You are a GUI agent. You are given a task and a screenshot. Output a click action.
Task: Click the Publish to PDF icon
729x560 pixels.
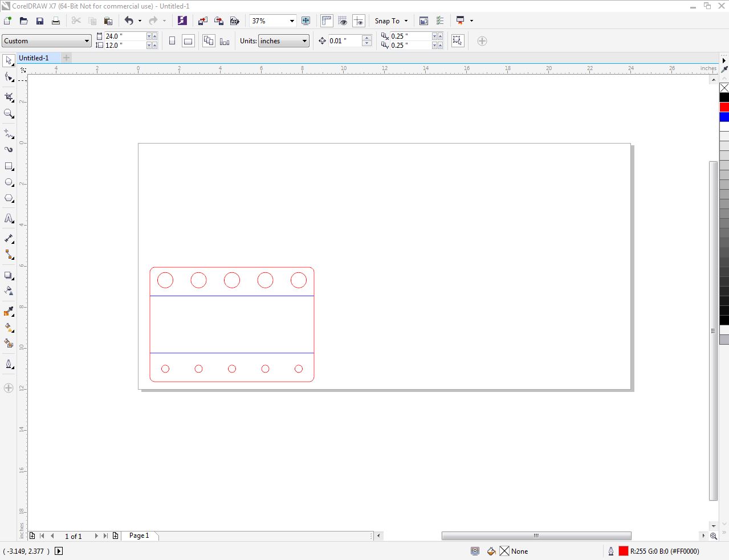click(234, 21)
